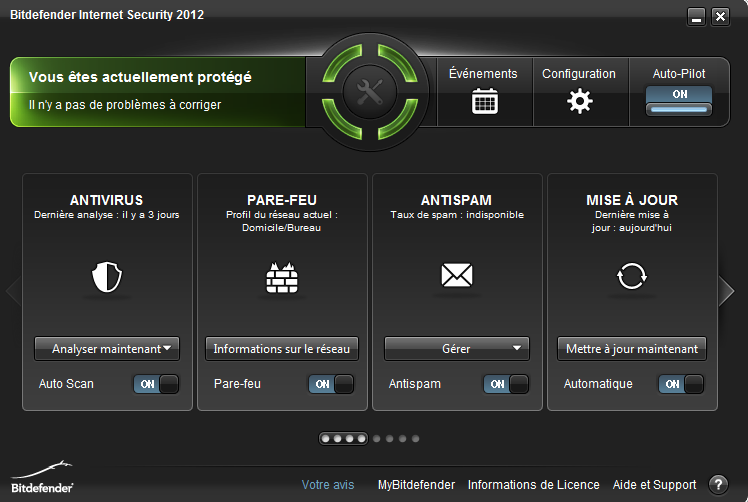Click 'Dernière analyse : il y a 3 jours'
748x502 pixels.
[107, 215]
